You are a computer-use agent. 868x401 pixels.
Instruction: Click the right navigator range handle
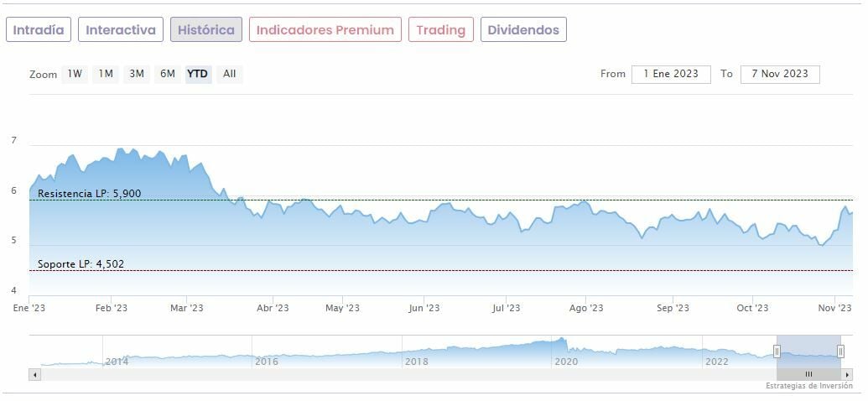840,352
